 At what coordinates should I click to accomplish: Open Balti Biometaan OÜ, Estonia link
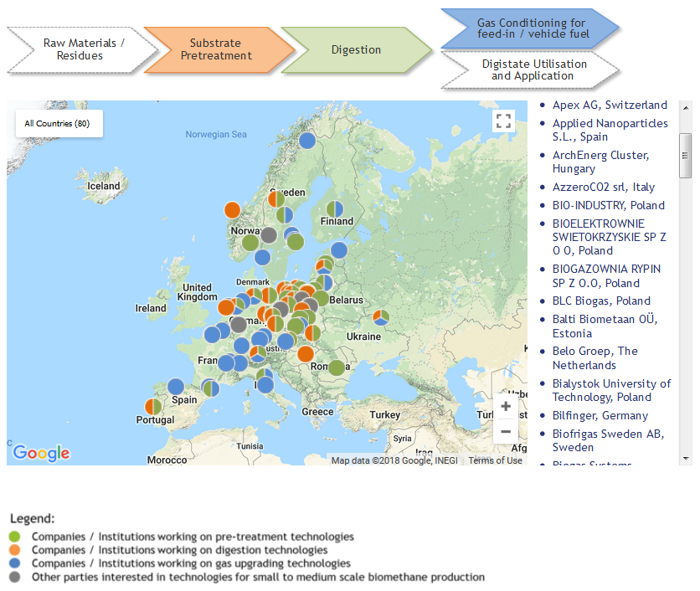[x=605, y=326]
